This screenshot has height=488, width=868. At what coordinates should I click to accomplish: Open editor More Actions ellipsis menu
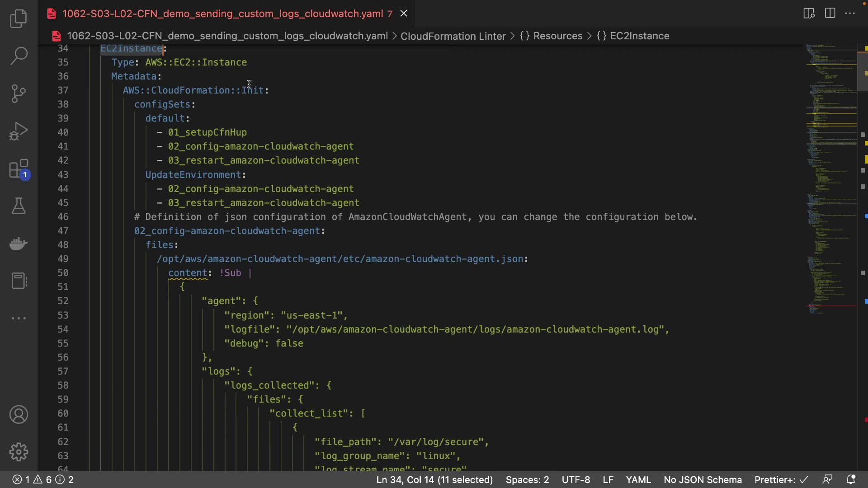coord(850,13)
